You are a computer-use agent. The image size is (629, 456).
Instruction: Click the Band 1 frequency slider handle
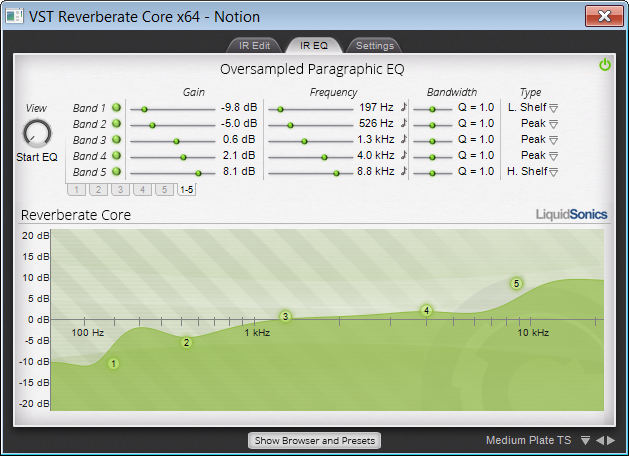(281, 109)
